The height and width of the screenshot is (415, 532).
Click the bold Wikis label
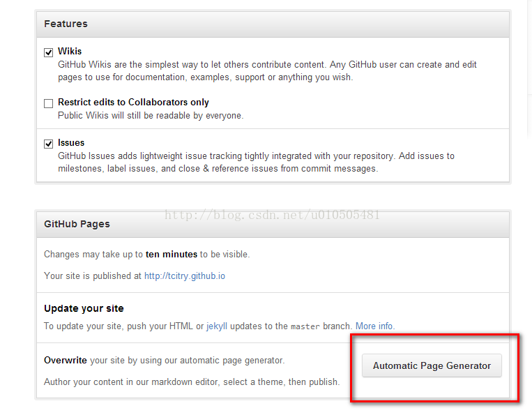pyautogui.click(x=70, y=52)
